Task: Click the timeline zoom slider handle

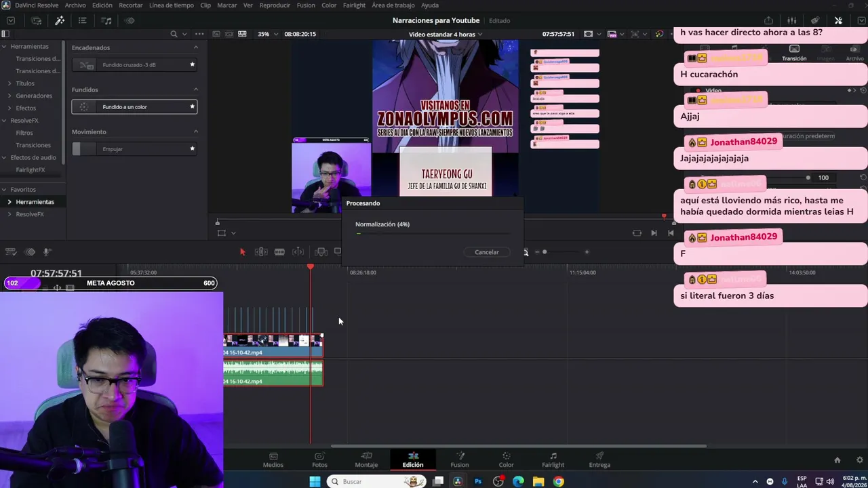Action: coord(545,252)
